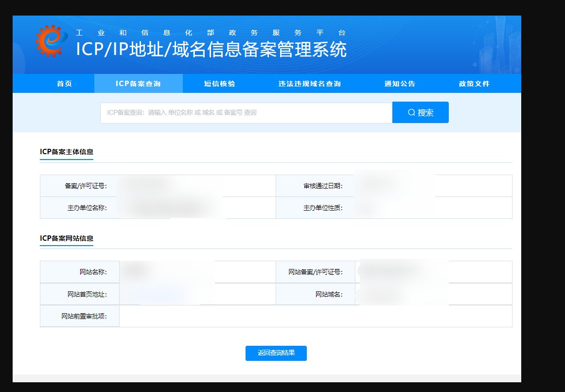Click the ICP备案网站信息 section heading
Screen dimensions: 565x392
tap(67, 238)
